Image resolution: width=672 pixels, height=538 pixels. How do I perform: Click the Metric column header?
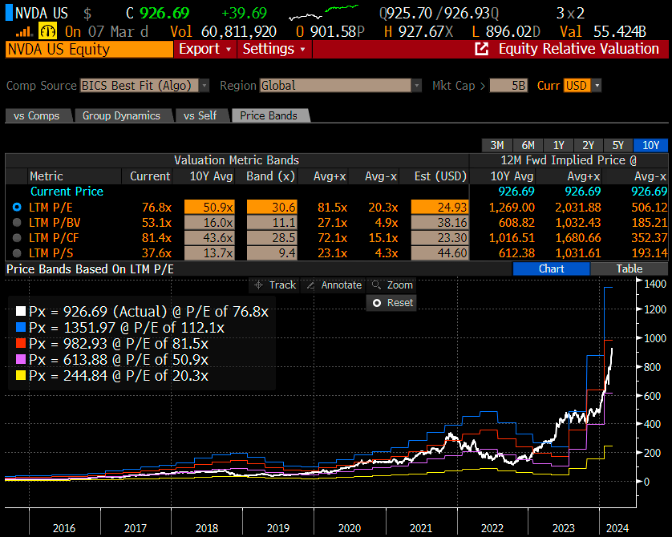46,176
